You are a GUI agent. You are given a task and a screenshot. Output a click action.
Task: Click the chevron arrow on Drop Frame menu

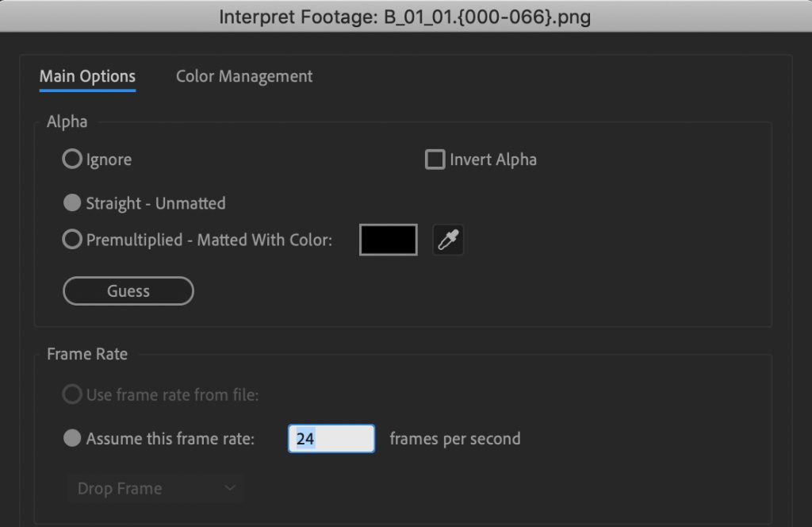click(x=230, y=488)
